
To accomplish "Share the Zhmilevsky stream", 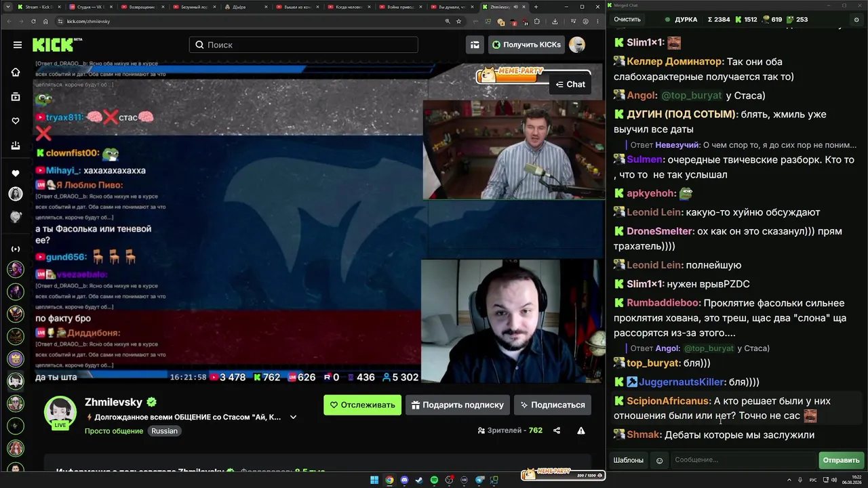I will (x=557, y=430).
